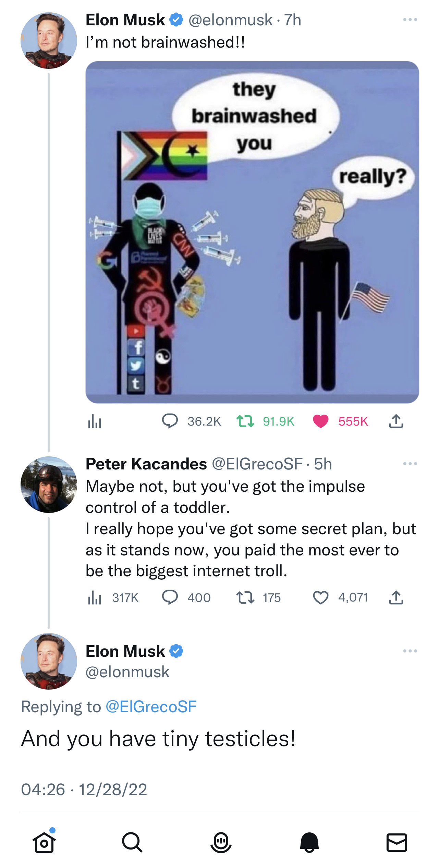Open more options on the last Elon Musk reply
Viewport: 440px width, 868px height.
point(410,651)
